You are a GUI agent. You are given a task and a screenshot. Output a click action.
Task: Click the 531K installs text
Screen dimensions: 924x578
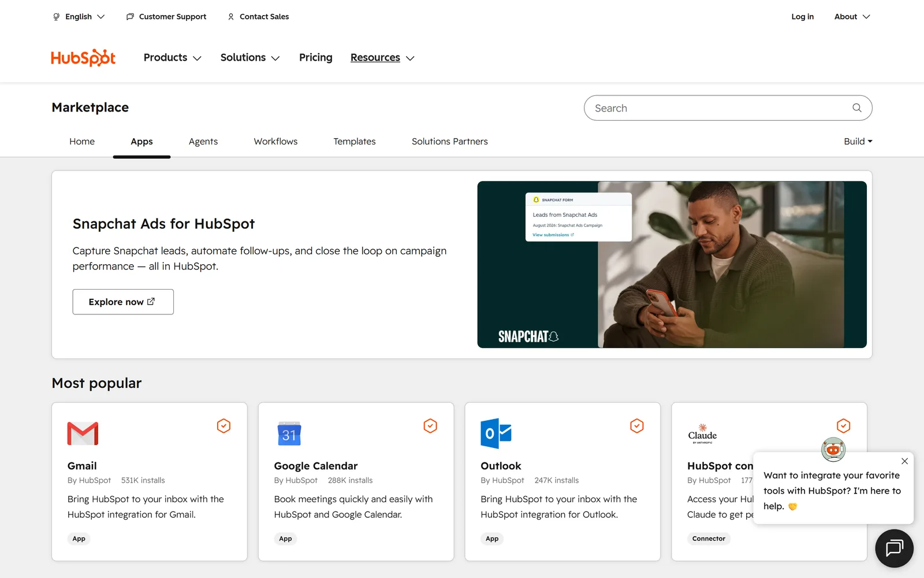tap(143, 480)
